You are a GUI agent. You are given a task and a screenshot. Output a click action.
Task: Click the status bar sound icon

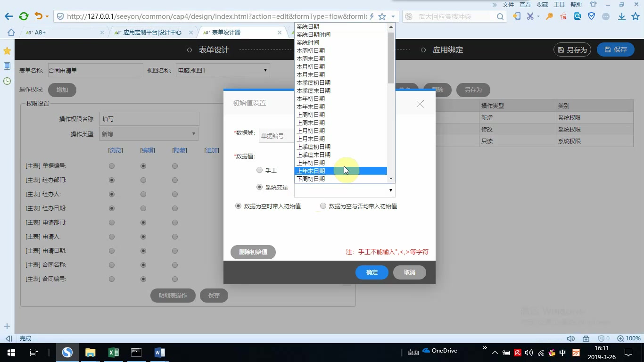click(571, 338)
